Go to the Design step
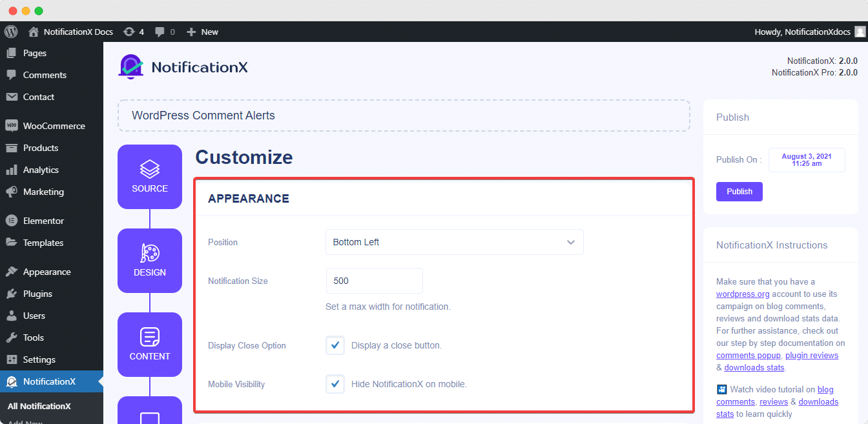This screenshot has height=424, width=868. [150, 261]
